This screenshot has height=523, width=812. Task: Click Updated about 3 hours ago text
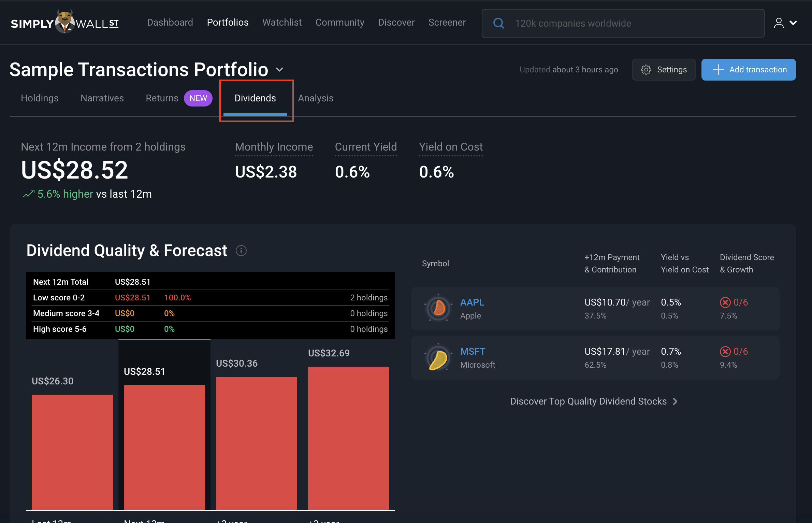569,70
